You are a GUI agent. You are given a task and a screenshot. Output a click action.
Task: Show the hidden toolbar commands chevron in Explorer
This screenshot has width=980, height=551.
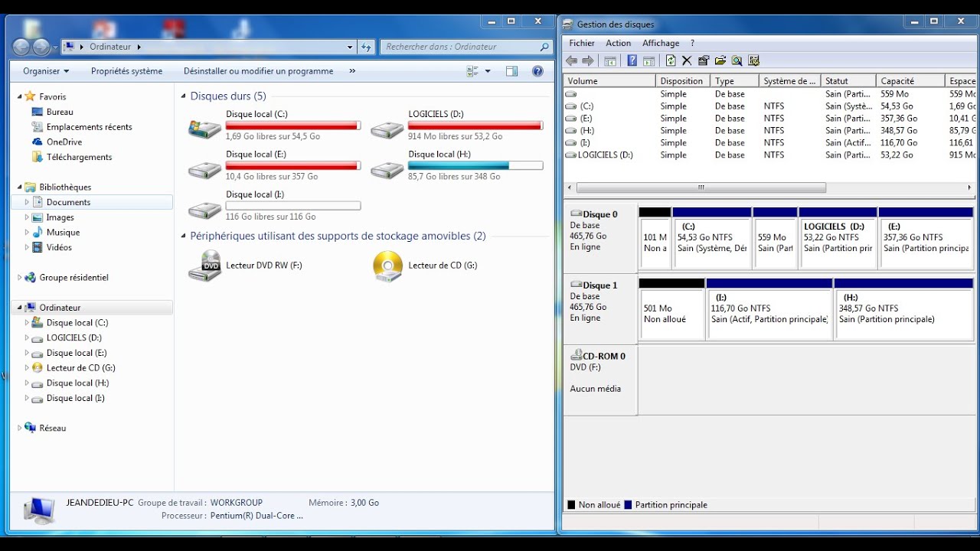pos(352,71)
